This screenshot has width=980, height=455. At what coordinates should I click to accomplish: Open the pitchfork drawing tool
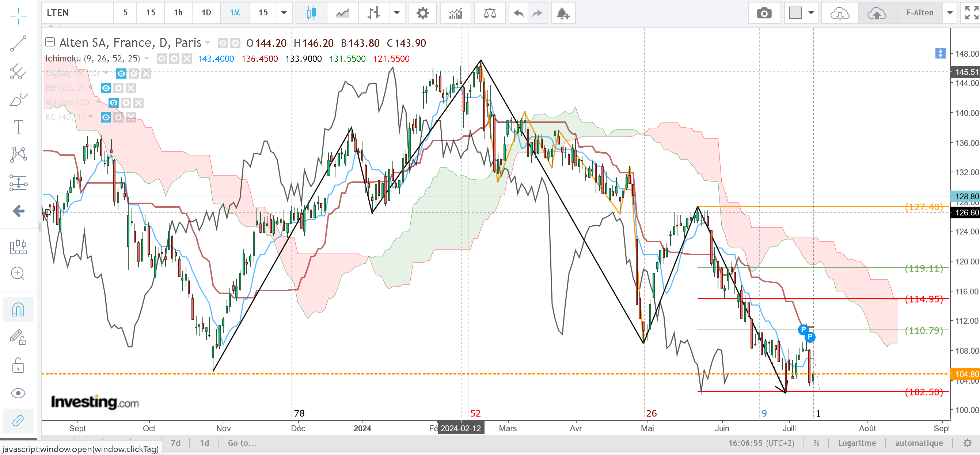(x=18, y=72)
